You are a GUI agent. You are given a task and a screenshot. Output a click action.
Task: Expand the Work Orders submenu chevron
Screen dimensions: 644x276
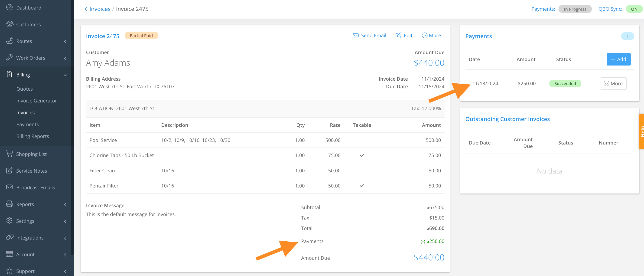65,58
